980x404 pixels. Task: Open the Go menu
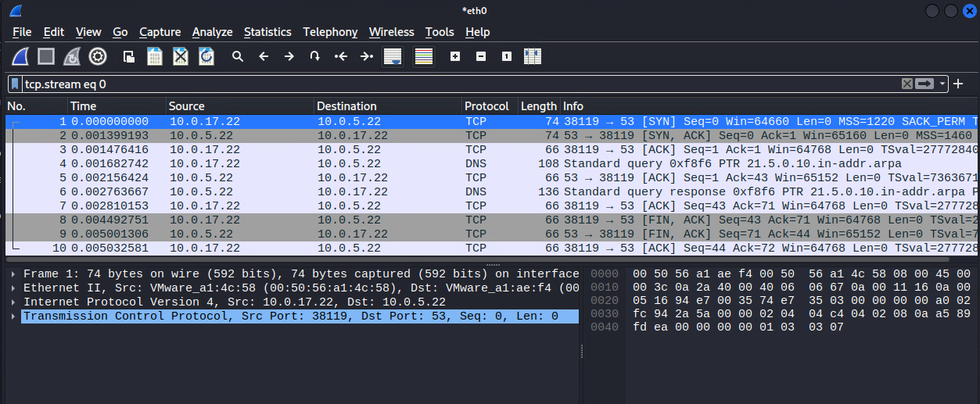[120, 32]
